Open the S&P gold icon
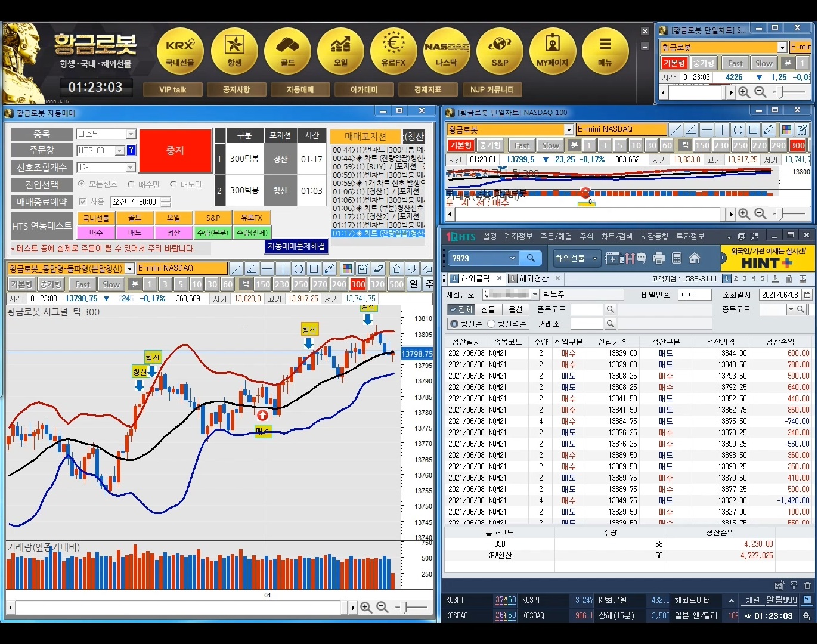The image size is (818, 644). pos(500,51)
